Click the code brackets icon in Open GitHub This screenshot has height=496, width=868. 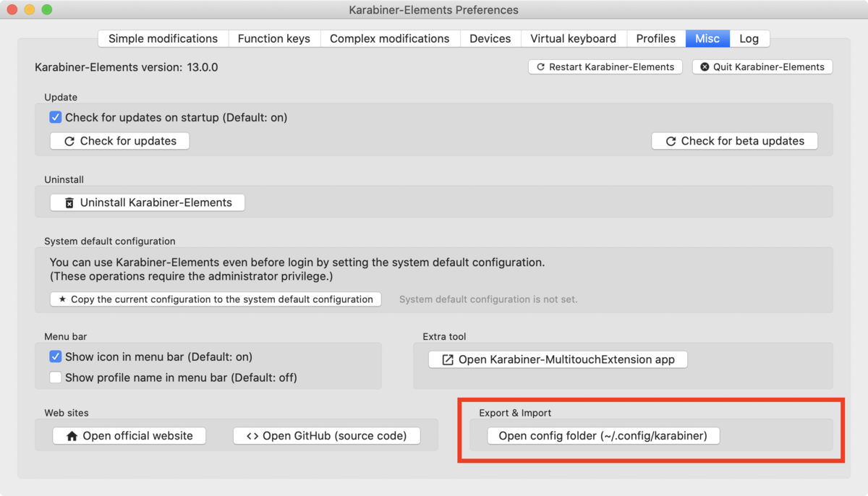[x=252, y=436]
